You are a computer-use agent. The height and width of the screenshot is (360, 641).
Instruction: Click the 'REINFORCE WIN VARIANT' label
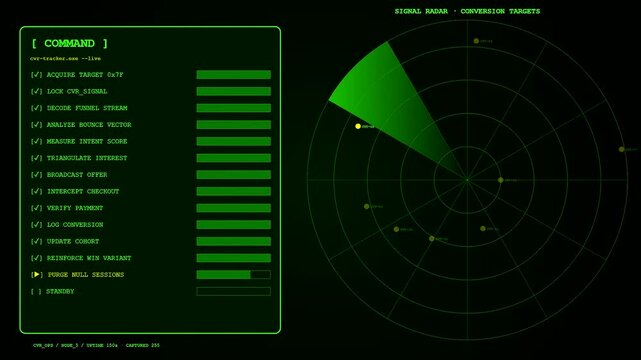(x=89, y=258)
